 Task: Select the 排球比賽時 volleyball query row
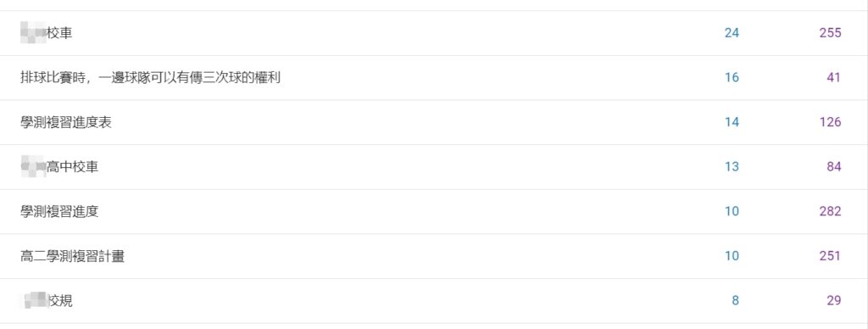[x=433, y=77]
